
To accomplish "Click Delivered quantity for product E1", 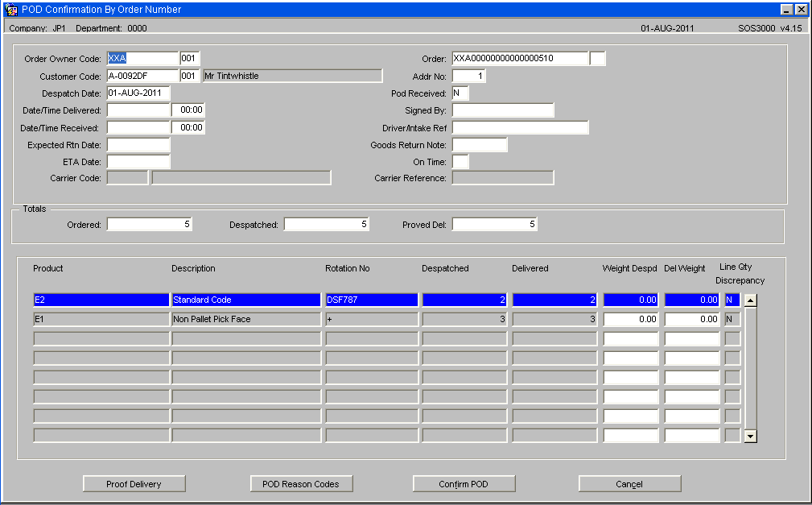I will pyautogui.click(x=554, y=319).
